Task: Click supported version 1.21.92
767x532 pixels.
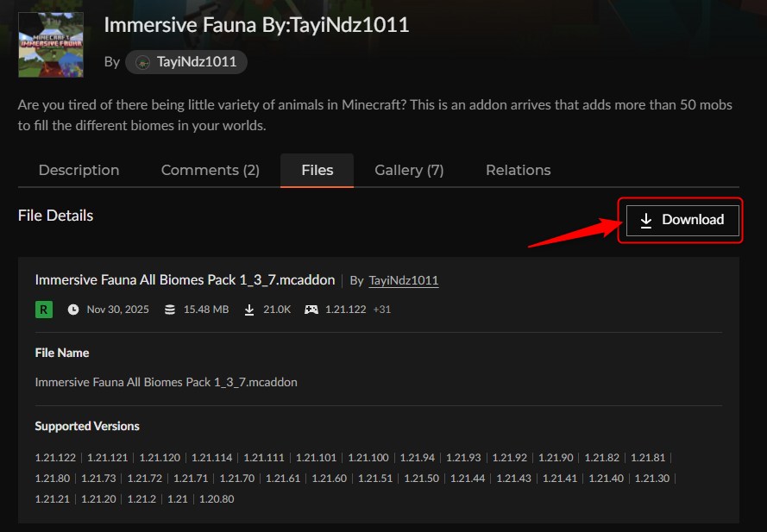Action: click(x=510, y=458)
